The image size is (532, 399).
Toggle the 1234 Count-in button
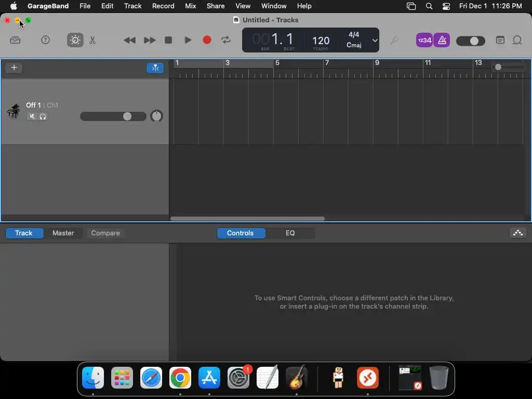pos(424,41)
